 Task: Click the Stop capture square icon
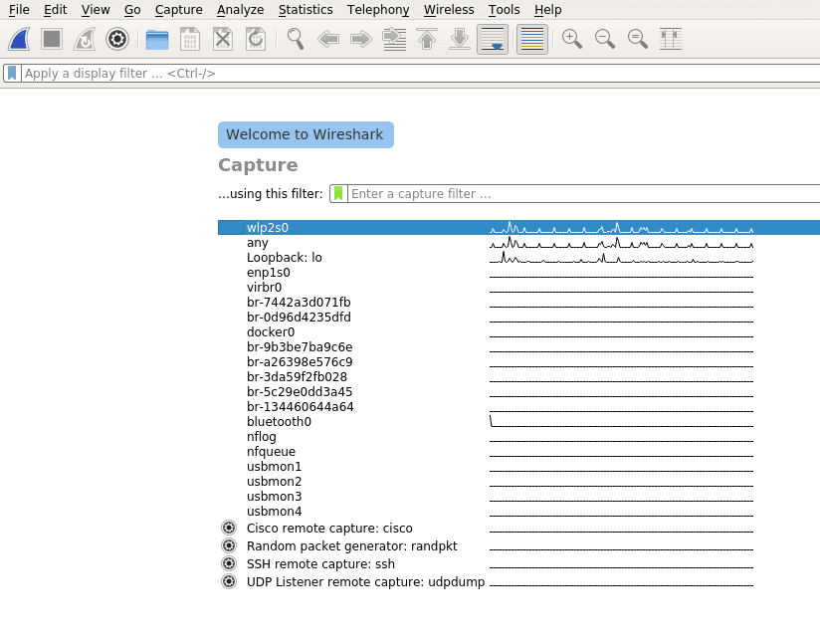[52, 39]
